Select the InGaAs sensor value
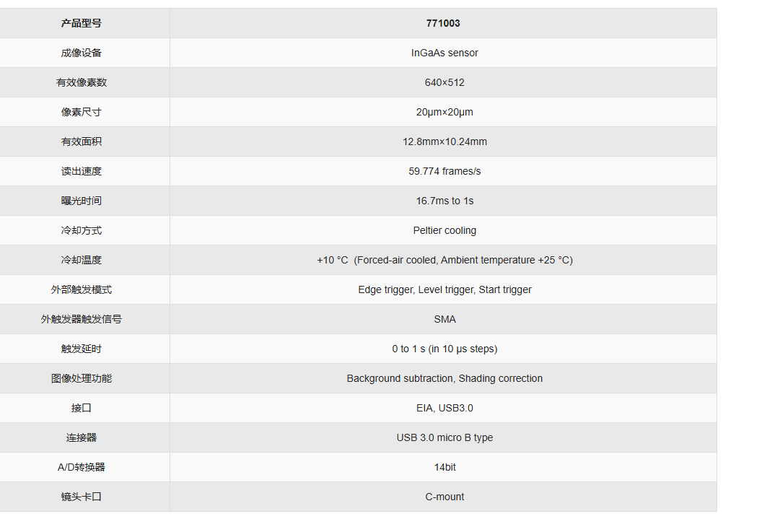This screenshot has width=762, height=532. pyautogui.click(x=444, y=53)
